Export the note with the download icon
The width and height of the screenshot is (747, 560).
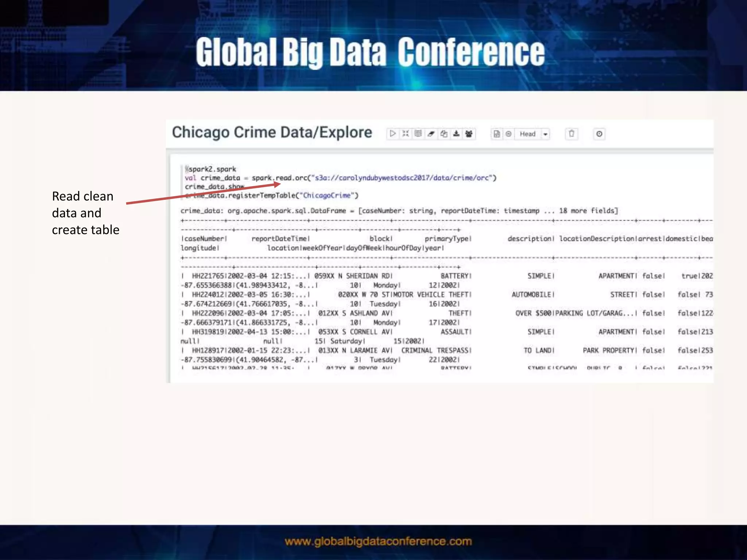pos(456,134)
